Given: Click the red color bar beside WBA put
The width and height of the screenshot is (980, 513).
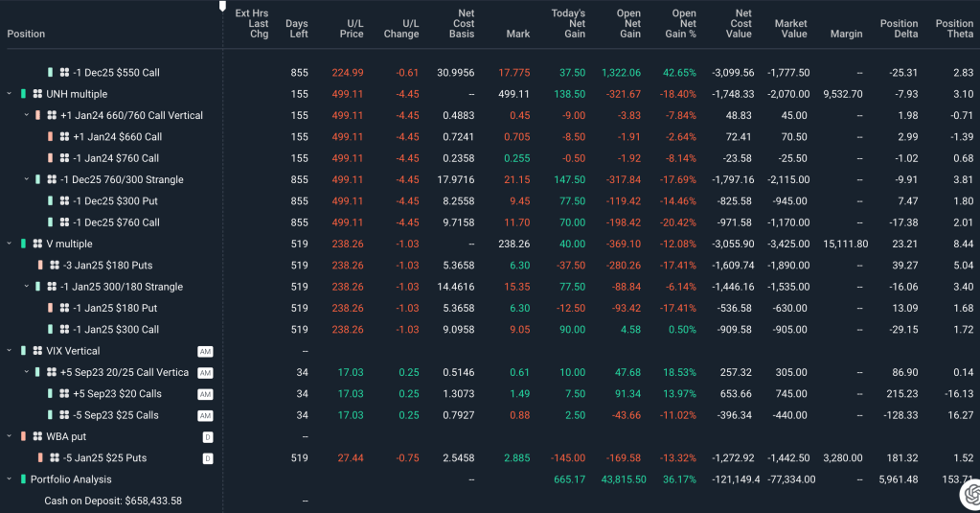Looking at the screenshot, I should point(23,436).
